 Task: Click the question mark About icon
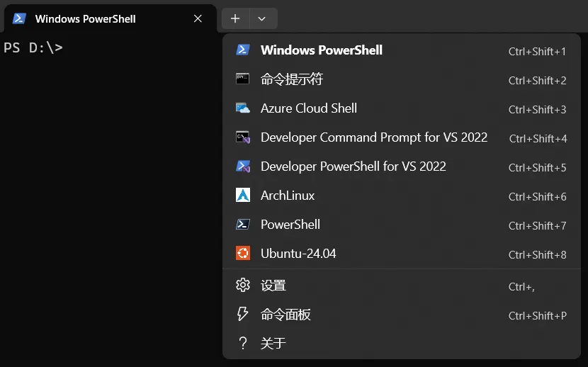click(243, 344)
